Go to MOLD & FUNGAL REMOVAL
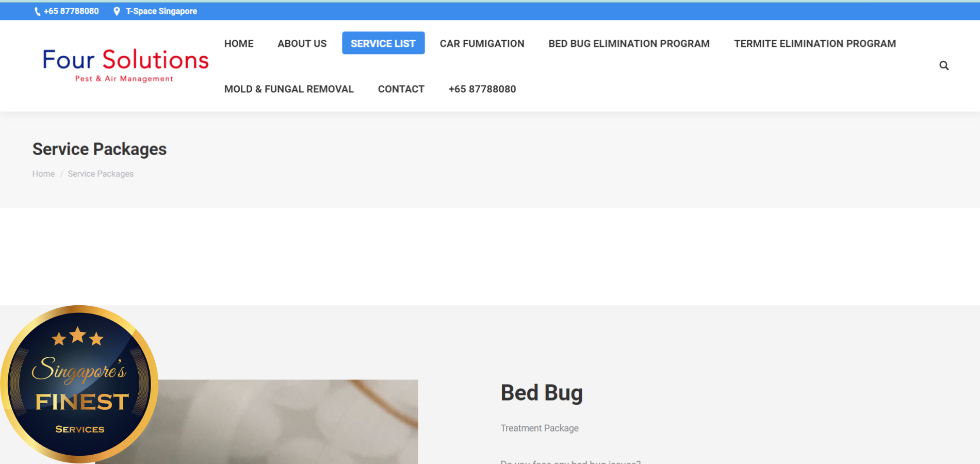 pyautogui.click(x=289, y=89)
